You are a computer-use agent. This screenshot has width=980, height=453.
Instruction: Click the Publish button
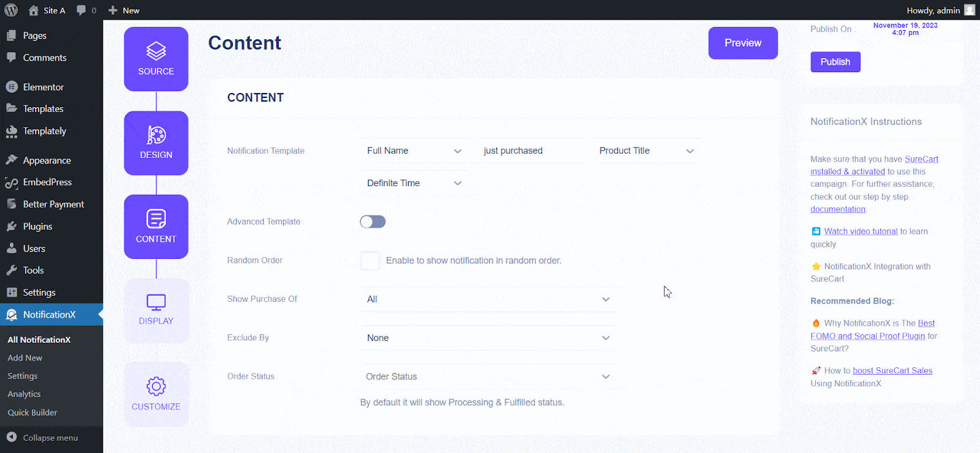tap(835, 62)
